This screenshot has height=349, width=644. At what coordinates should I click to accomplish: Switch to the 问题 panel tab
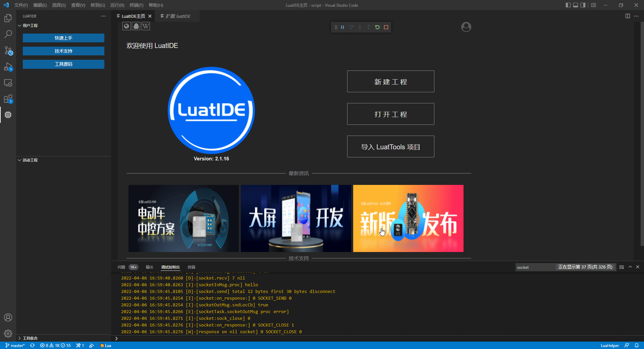121,267
